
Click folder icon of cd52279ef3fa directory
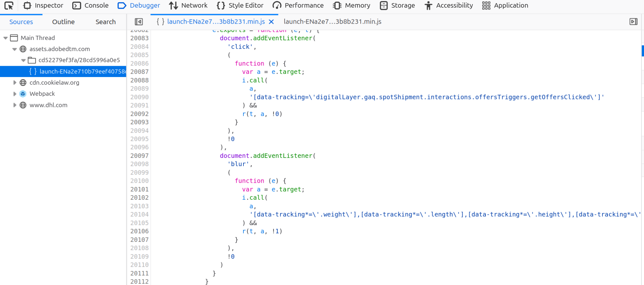click(32, 60)
